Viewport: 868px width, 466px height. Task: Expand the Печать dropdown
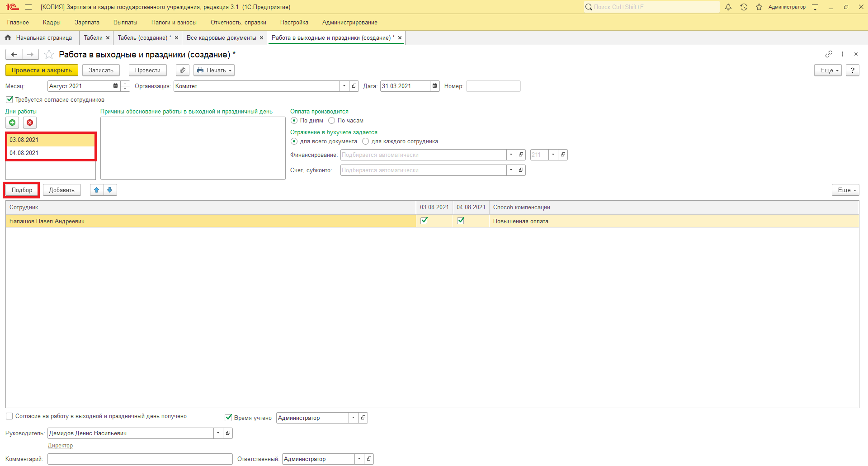click(x=214, y=71)
